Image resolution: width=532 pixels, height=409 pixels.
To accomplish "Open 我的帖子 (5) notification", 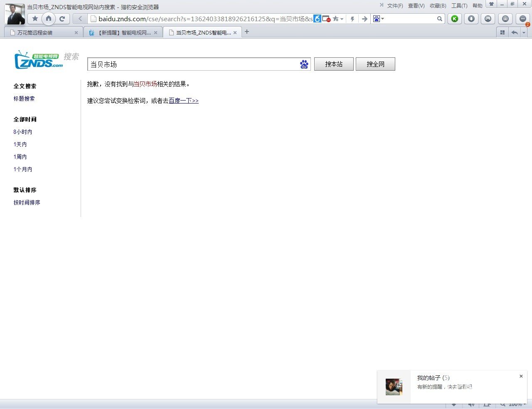I will pos(433,378).
